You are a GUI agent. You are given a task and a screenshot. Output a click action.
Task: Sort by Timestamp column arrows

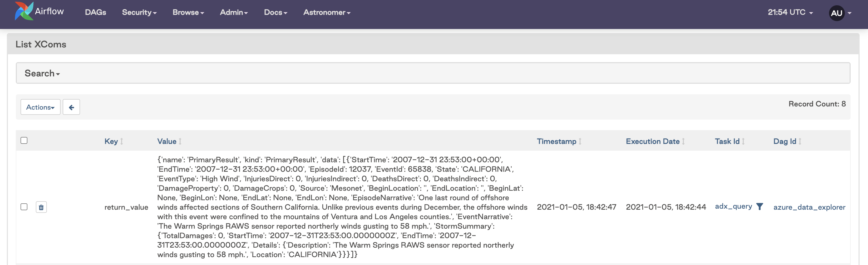[580, 142]
